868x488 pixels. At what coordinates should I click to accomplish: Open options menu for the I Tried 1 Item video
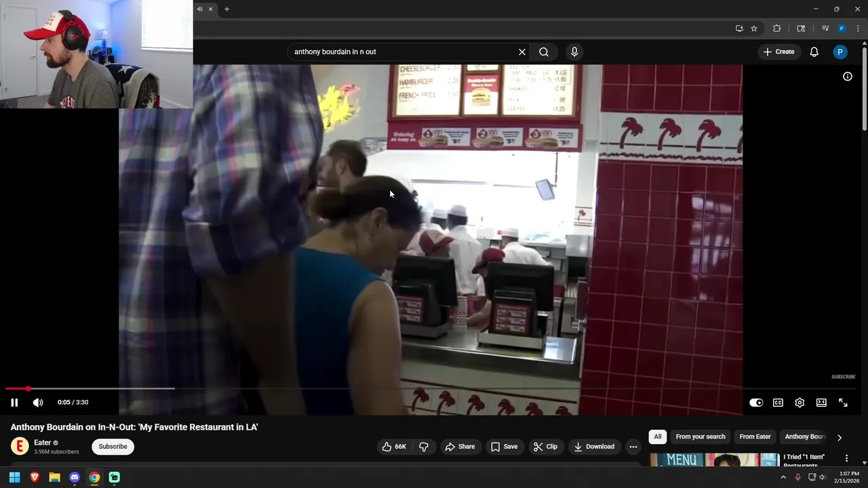tap(846, 459)
